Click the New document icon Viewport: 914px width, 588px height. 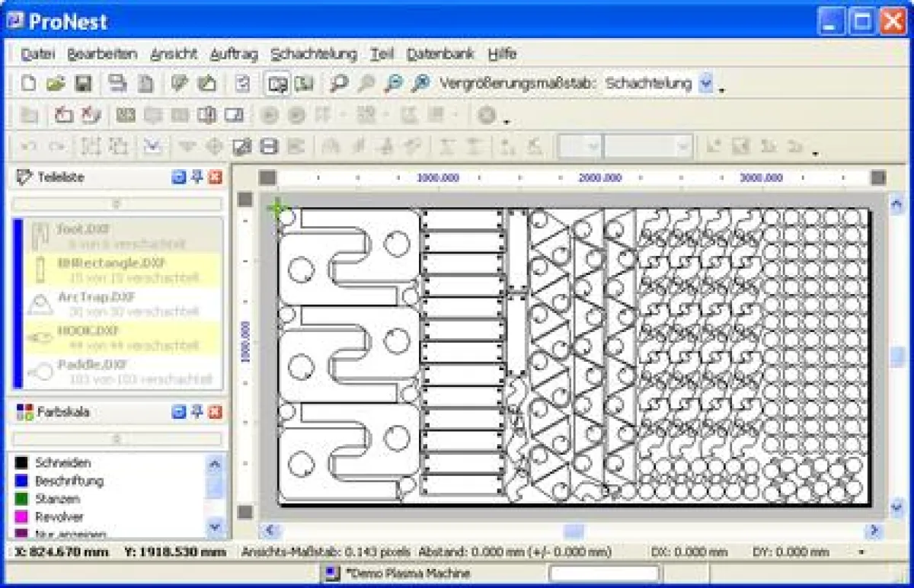click(x=28, y=84)
